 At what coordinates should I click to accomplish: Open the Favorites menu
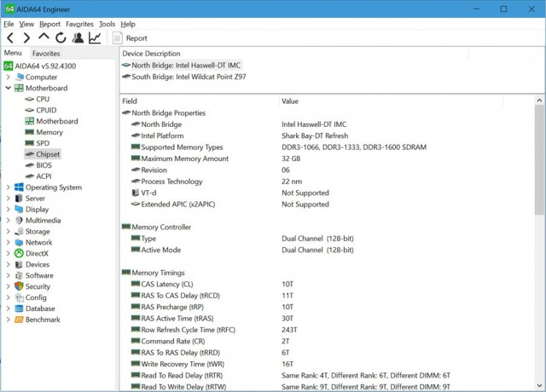[79, 24]
